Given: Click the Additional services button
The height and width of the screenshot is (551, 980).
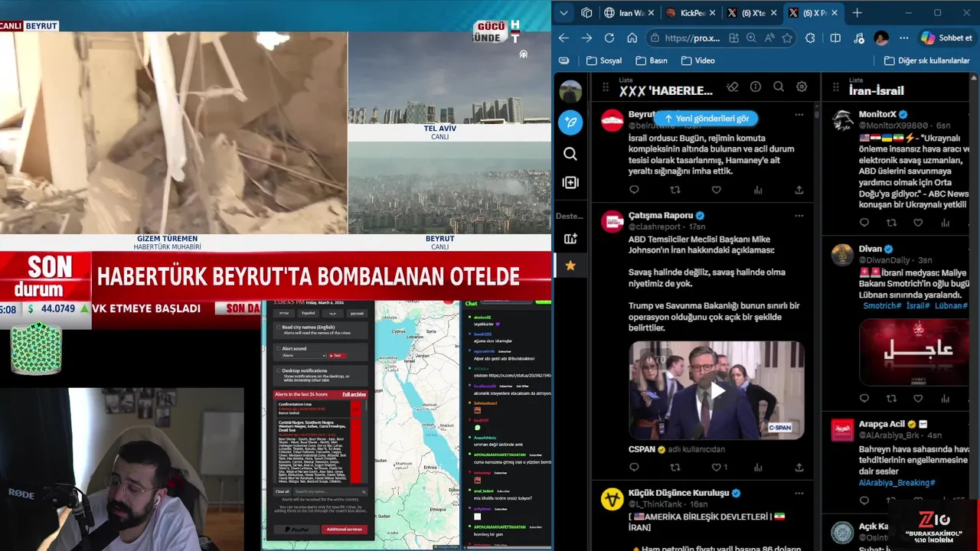Looking at the screenshot, I should [344, 530].
